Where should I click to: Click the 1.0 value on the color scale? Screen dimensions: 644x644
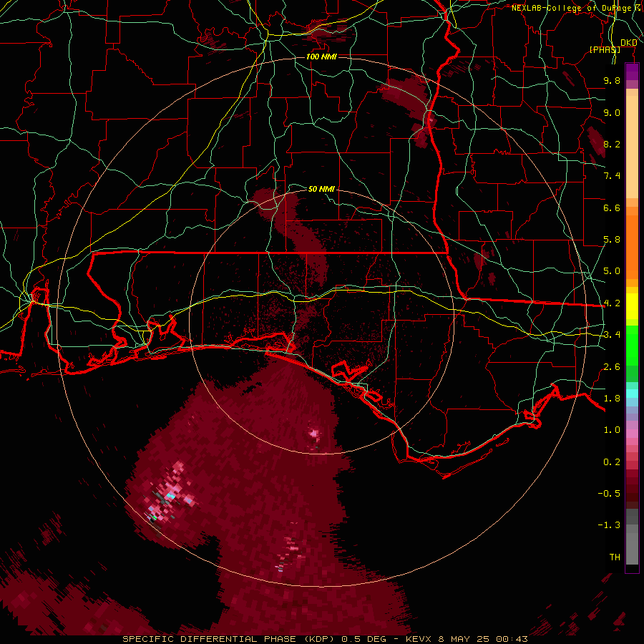[x=612, y=430]
